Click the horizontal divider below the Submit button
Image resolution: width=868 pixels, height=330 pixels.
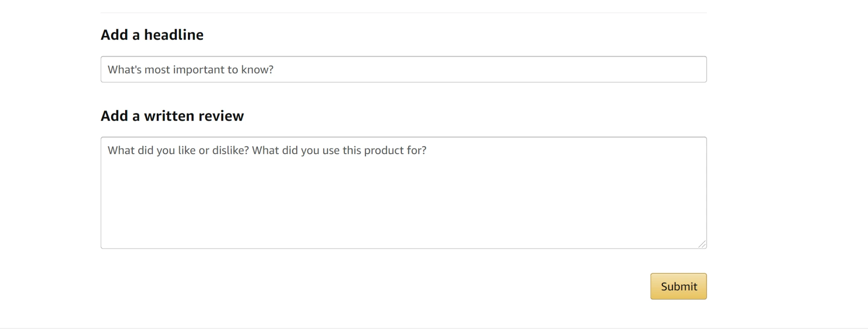(434, 328)
